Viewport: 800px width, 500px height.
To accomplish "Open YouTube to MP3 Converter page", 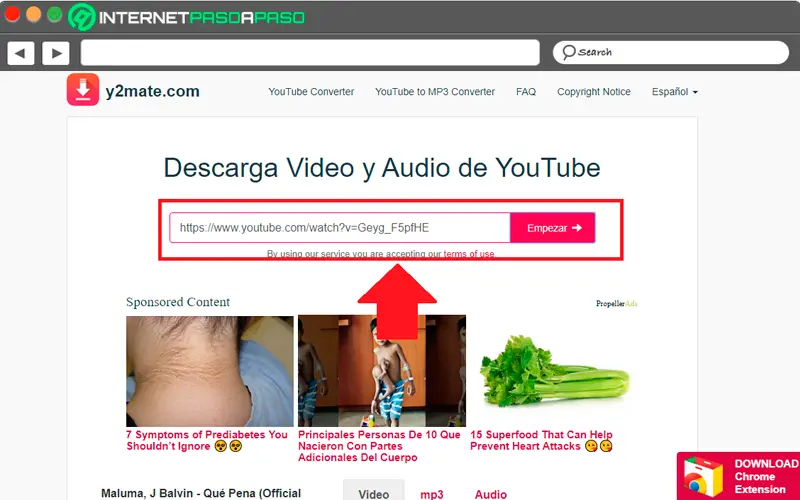I will (x=435, y=92).
